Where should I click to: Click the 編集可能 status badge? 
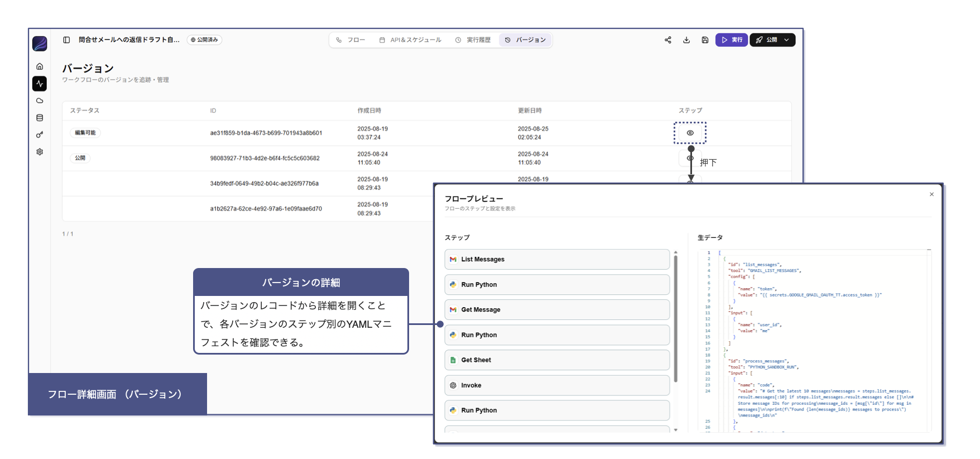coord(85,133)
